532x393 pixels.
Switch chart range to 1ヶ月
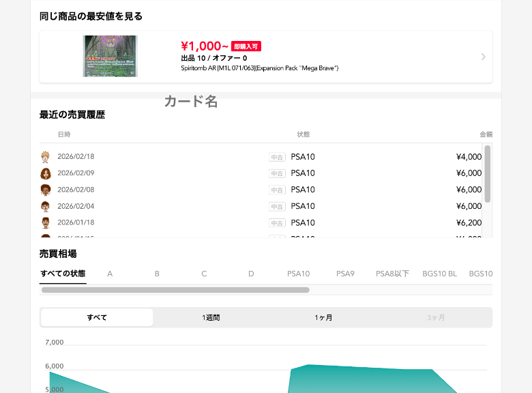[x=323, y=317]
